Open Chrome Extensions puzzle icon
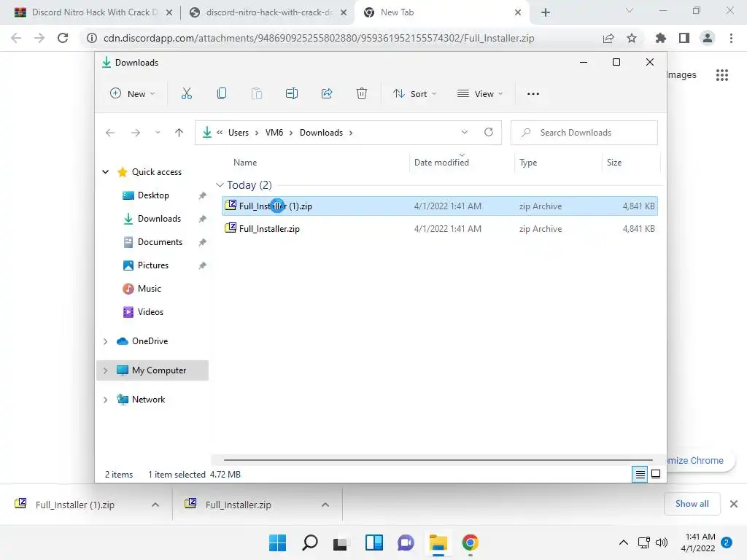747x560 pixels. point(661,38)
